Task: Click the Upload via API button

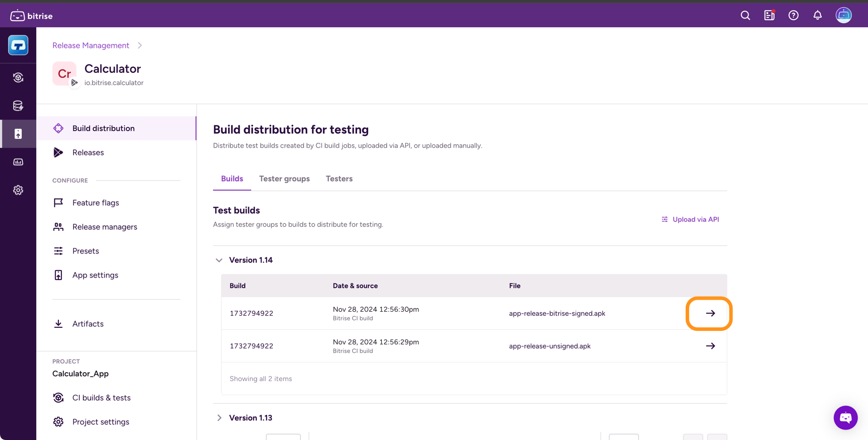Action: (x=690, y=219)
